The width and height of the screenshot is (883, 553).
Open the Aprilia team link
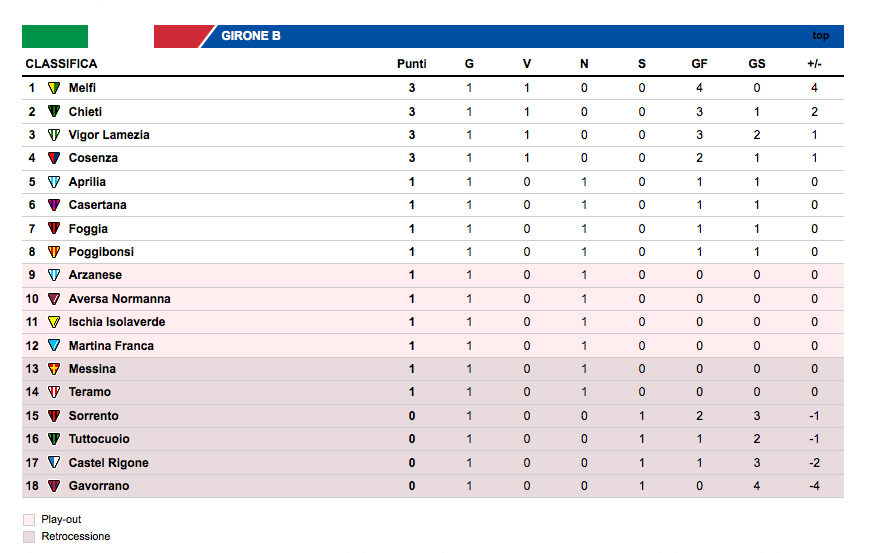87,182
